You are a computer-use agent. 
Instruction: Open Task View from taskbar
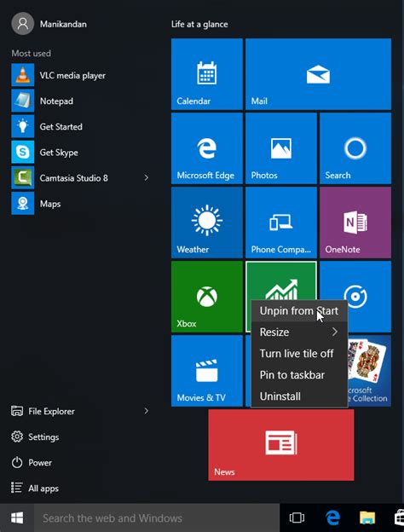[x=297, y=518]
